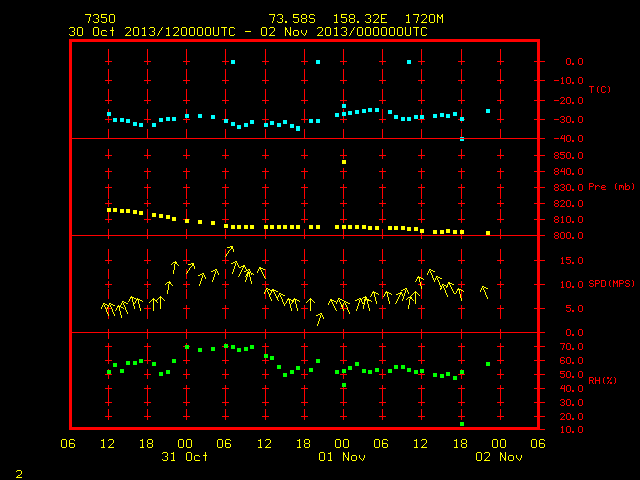
Task: Click the T(C) axis label
Action: (x=600, y=89)
